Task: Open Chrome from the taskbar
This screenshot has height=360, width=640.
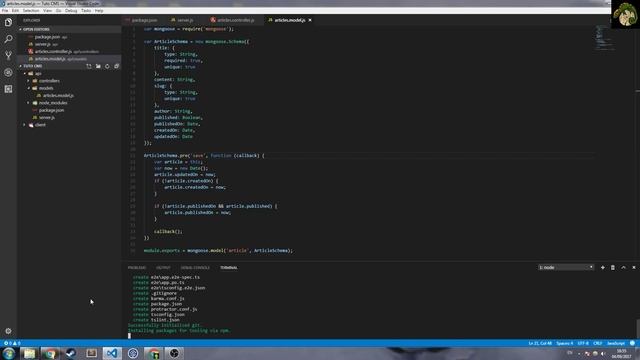Action: [50, 353]
